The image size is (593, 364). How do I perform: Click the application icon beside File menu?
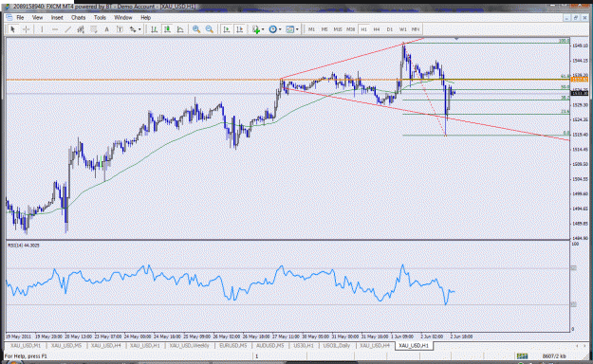[9, 17]
